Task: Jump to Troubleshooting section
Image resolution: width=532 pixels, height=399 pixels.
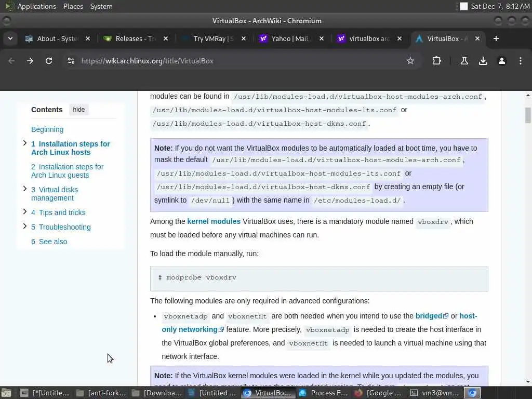Action: click(x=61, y=227)
